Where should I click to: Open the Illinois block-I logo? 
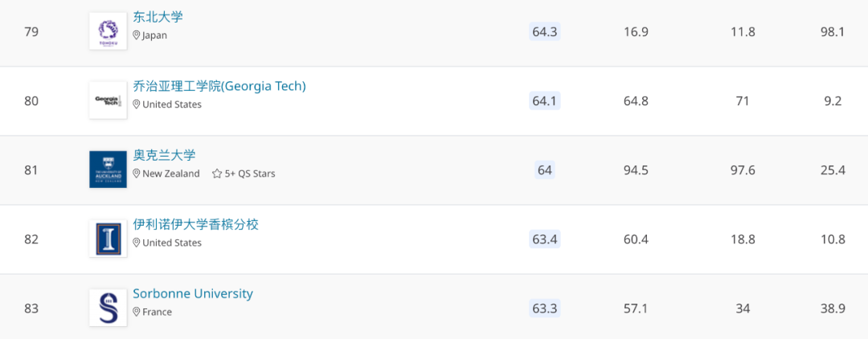click(108, 239)
